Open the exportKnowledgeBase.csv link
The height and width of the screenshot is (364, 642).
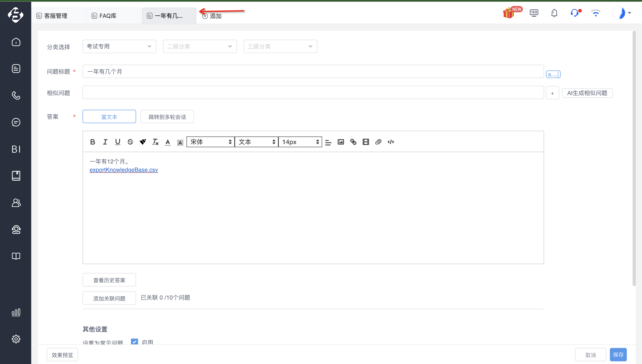pyautogui.click(x=124, y=170)
